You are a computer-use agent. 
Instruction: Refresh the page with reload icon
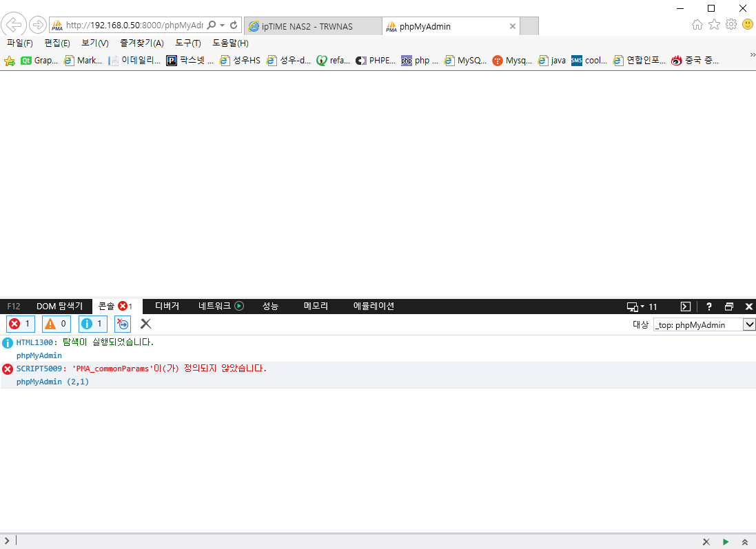click(234, 25)
